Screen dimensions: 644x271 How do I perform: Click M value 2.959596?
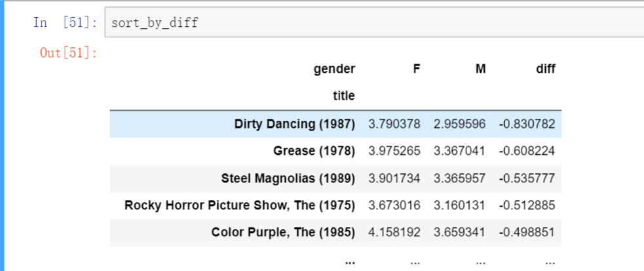[459, 124]
